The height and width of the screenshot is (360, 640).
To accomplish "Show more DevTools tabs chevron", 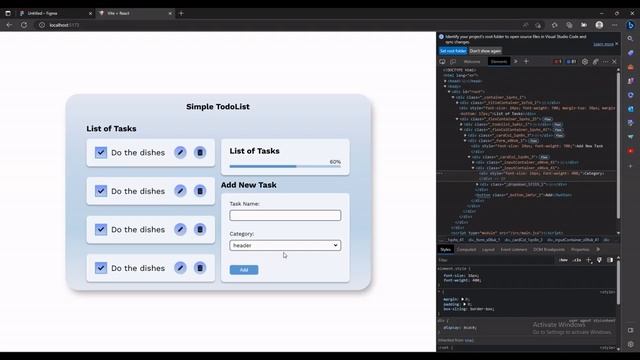I will [x=516, y=62].
